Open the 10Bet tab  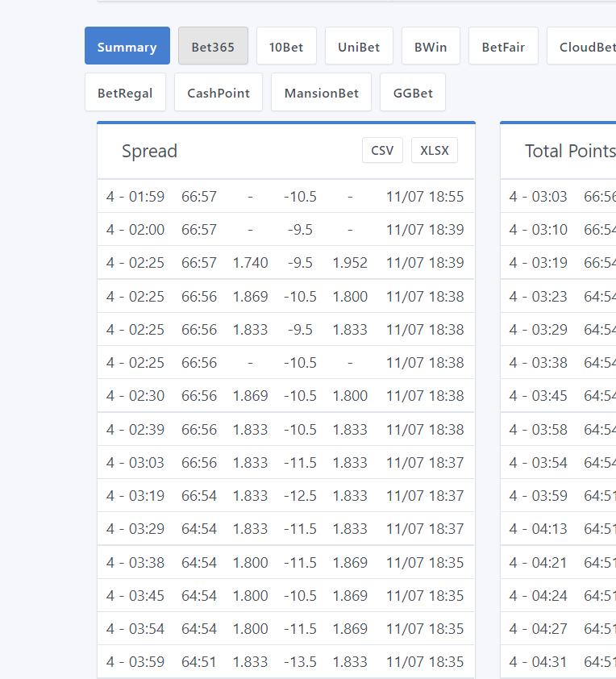(286, 46)
